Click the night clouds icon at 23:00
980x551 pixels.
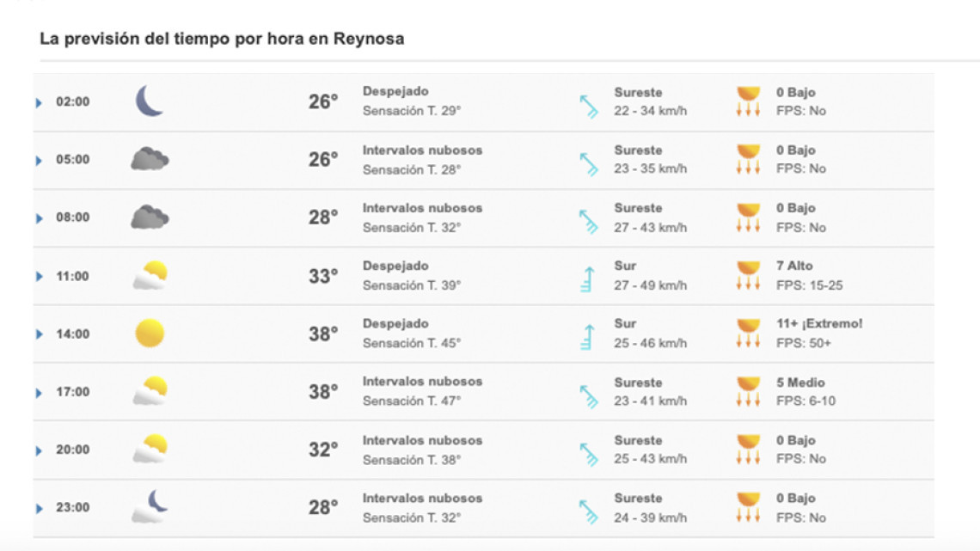[147, 507]
